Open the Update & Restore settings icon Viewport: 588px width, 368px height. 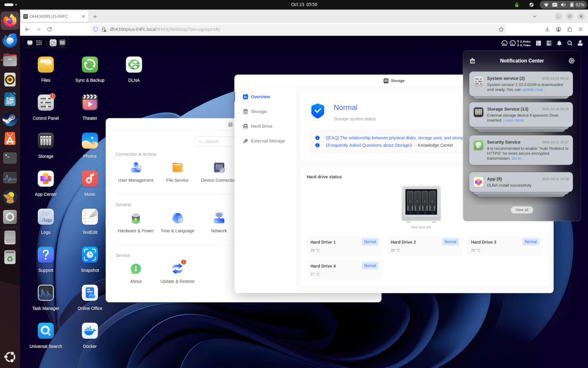coord(177,268)
